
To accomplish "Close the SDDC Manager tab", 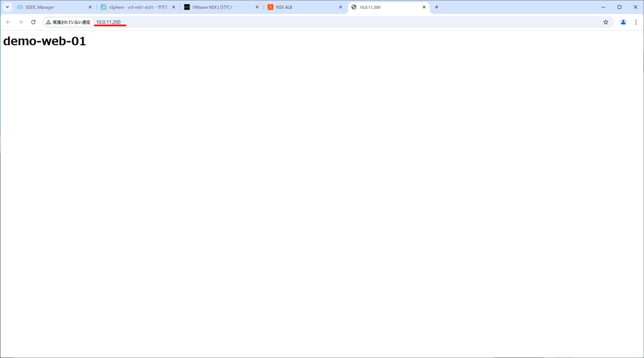I will pyautogui.click(x=89, y=7).
